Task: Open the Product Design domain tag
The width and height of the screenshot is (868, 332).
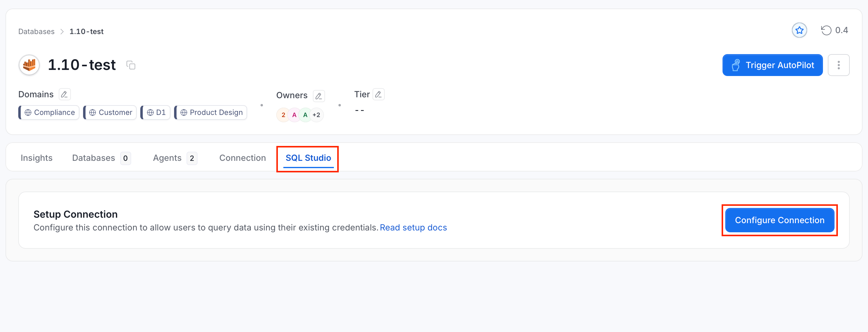Action: (x=211, y=112)
